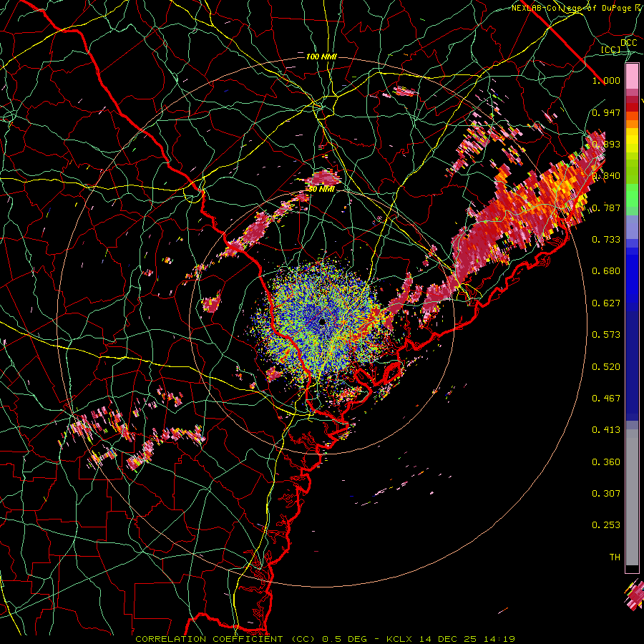Click the 0.253 scale label
The image size is (644, 644).
606,525
